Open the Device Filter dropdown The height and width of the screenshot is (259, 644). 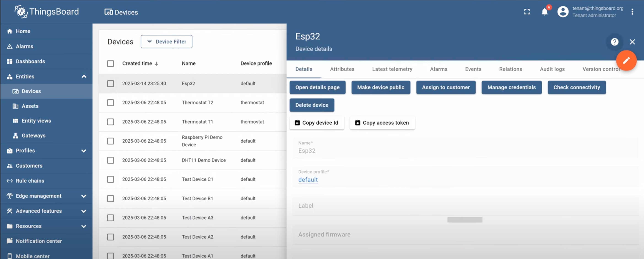[x=167, y=41]
